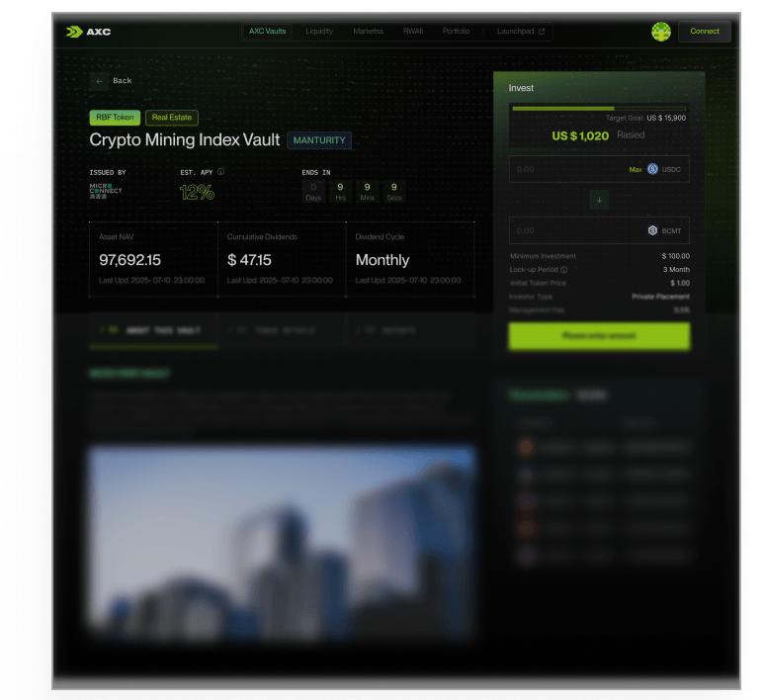Click the Minimum Investment $ 100.00 value

675,256
